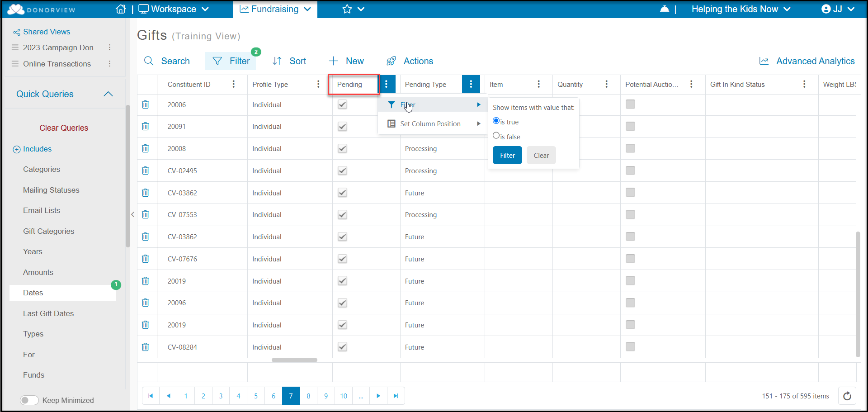The image size is (868, 412).
Task: Go to previous page of results
Action: pyautogui.click(x=169, y=396)
